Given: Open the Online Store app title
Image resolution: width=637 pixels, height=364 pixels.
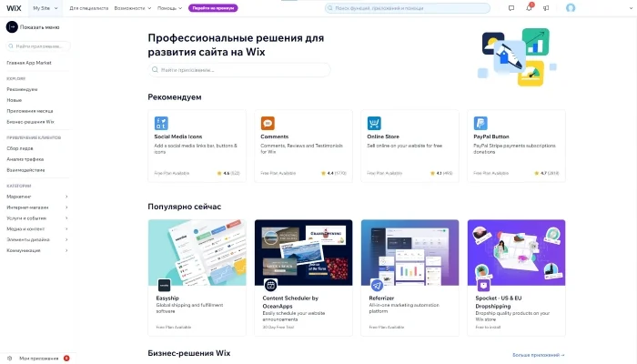Looking at the screenshot, I should click(x=383, y=136).
